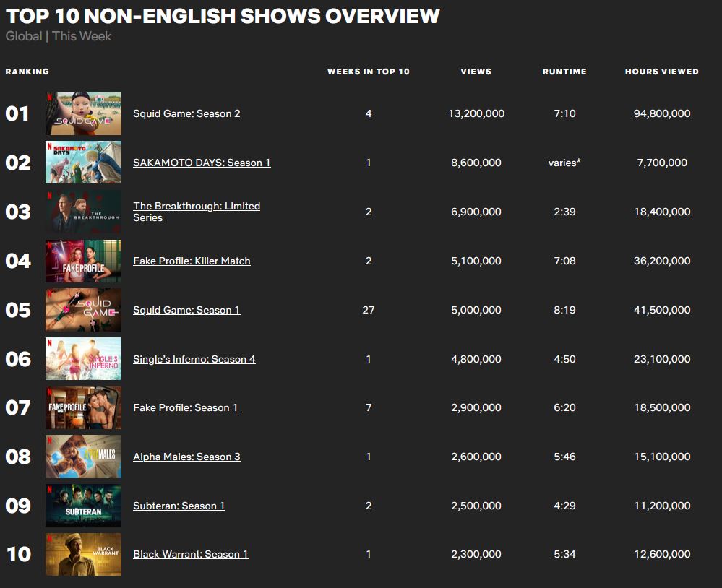Open The Breakthrough poster thumbnail
The image size is (722, 588).
point(83,212)
